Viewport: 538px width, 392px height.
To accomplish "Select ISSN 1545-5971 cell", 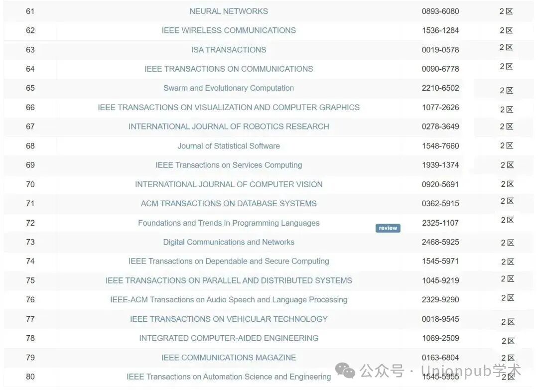I will pos(440,261).
